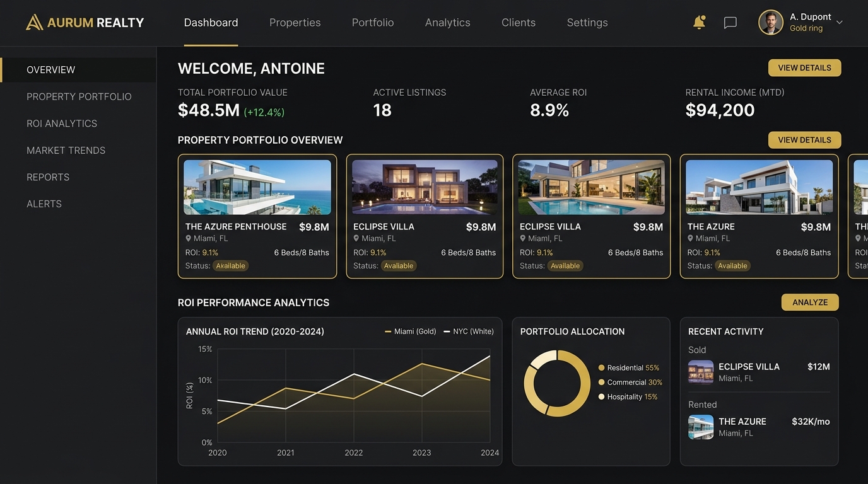Click the Aurum Realty logo icon

34,23
